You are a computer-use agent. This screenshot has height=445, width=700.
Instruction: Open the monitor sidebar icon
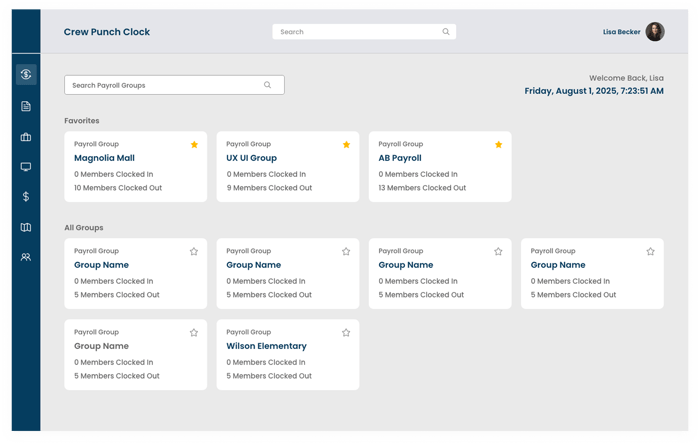(x=26, y=167)
